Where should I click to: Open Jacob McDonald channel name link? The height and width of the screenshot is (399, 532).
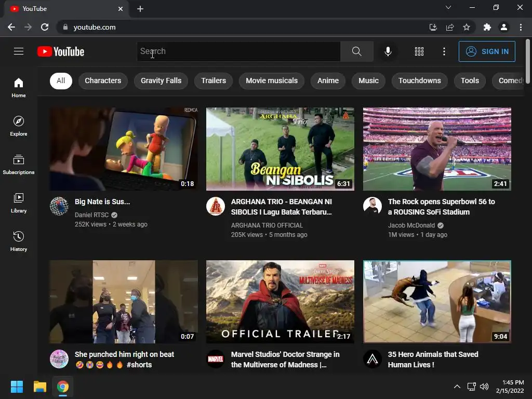click(411, 225)
